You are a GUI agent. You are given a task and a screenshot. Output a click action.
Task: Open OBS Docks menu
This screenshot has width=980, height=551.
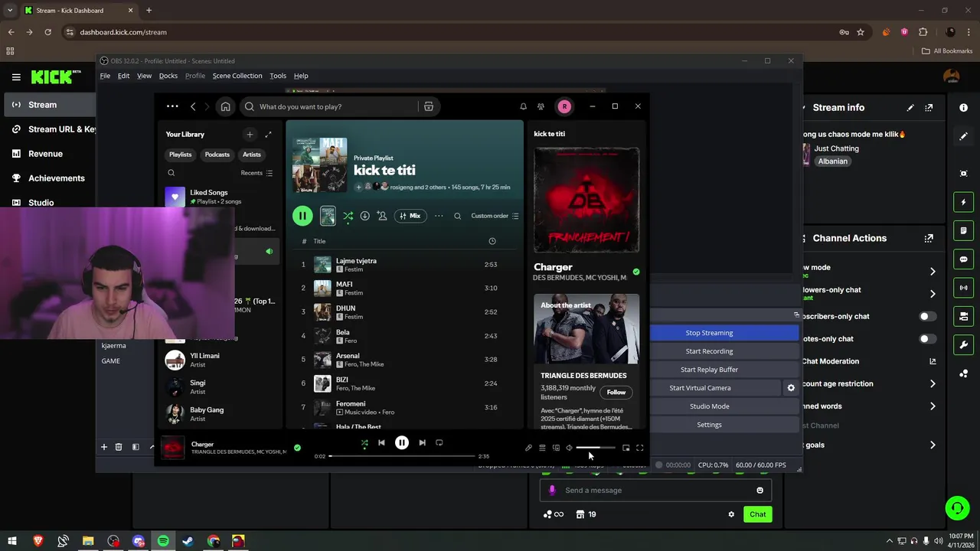tap(168, 76)
